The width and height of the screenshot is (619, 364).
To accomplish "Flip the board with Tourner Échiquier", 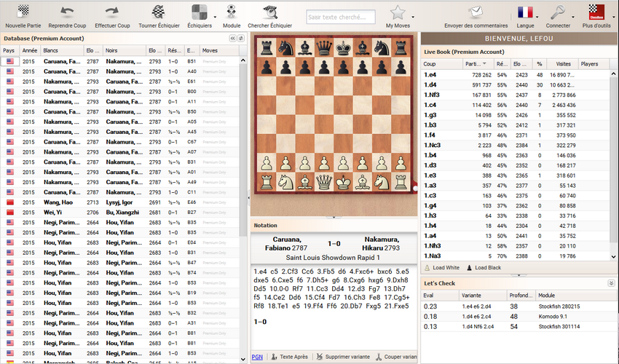I will 158,13.
